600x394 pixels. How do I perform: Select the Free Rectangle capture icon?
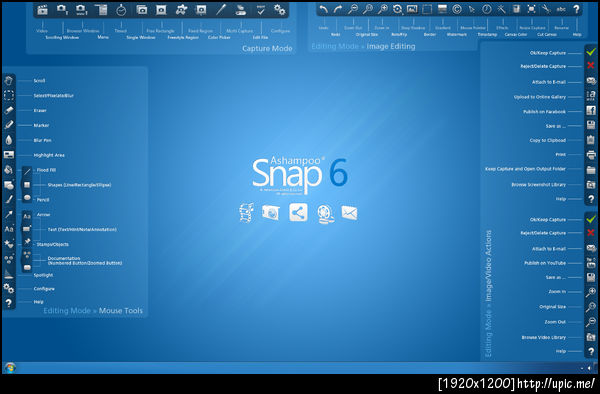161,10
